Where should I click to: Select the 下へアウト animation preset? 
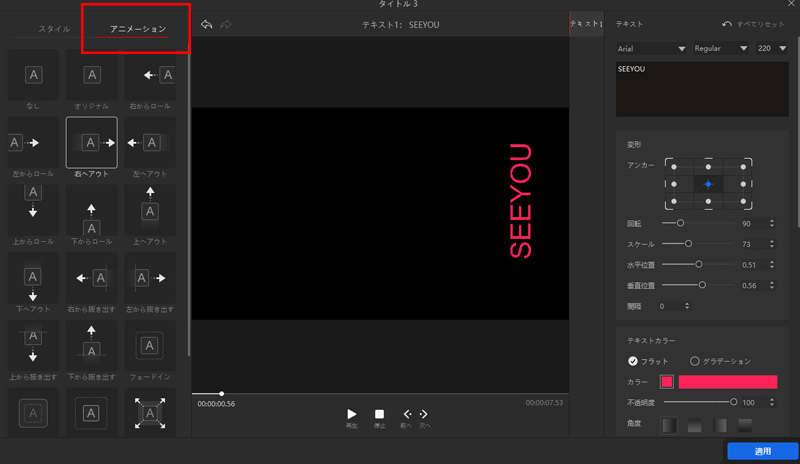(33, 278)
